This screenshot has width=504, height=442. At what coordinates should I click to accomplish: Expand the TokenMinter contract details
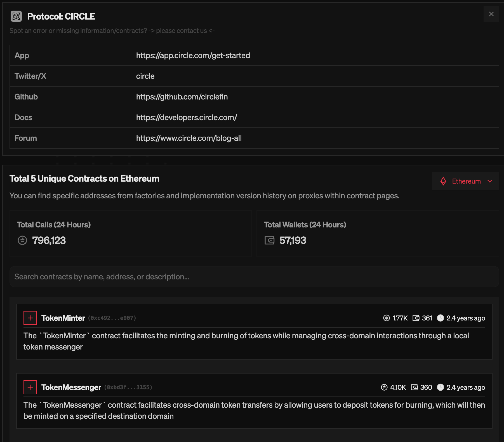coord(30,318)
